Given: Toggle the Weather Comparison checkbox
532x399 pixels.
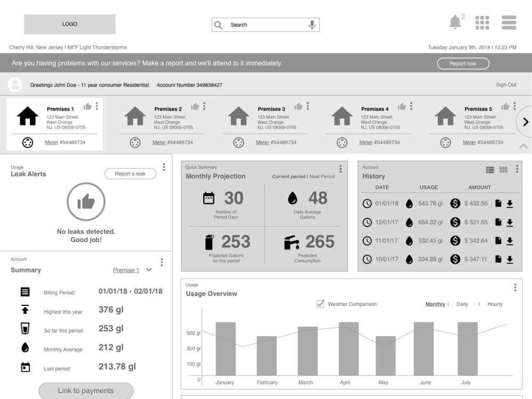Looking at the screenshot, I should click(320, 304).
